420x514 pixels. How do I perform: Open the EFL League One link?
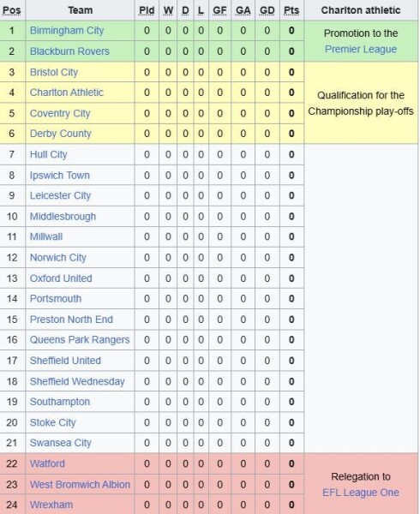tap(361, 493)
